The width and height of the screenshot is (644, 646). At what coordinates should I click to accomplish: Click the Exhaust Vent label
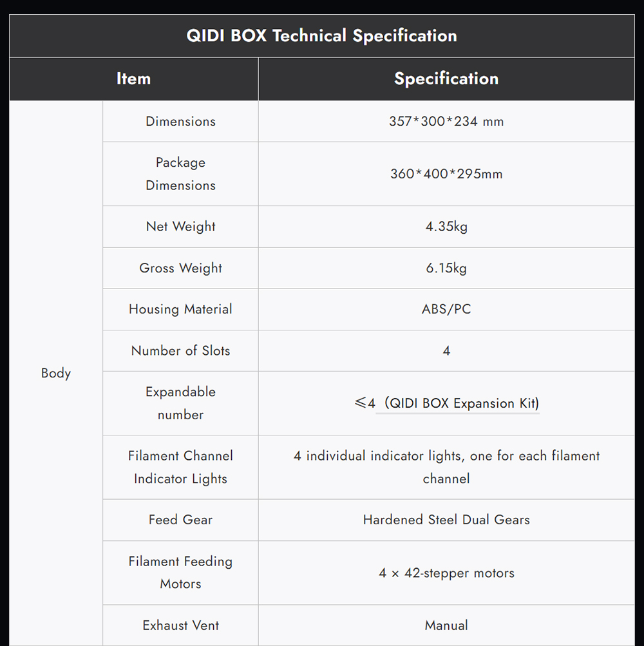(180, 625)
